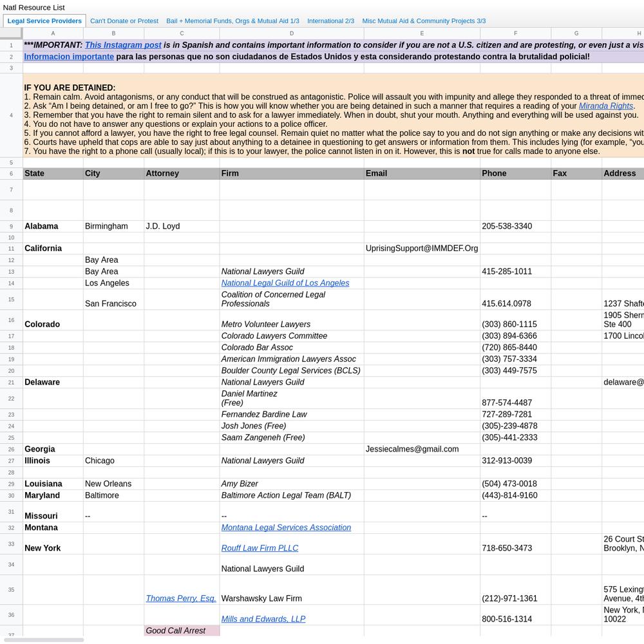Screen dimensions: 644x644
Task: Select the 'Colorado' state cell
Action: pos(53,320)
